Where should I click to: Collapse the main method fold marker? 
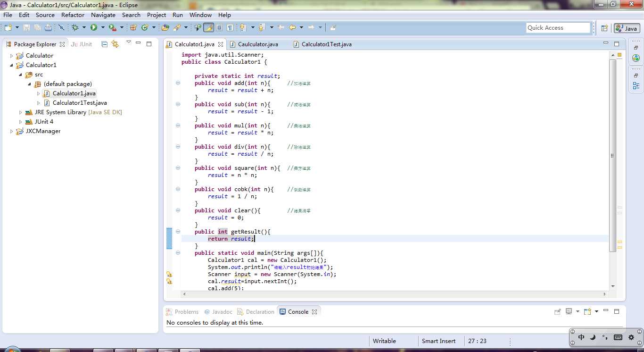[x=178, y=253]
